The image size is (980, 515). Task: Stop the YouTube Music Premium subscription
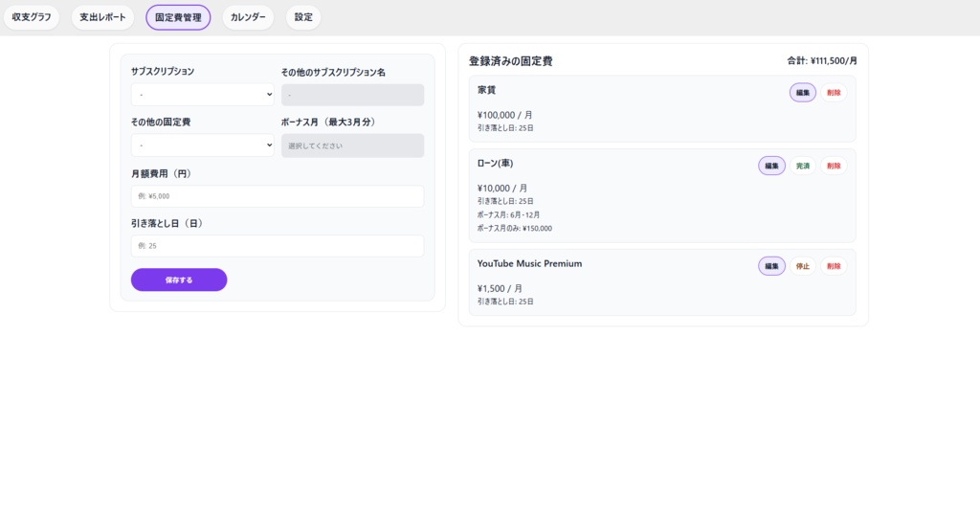coord(803,266)
